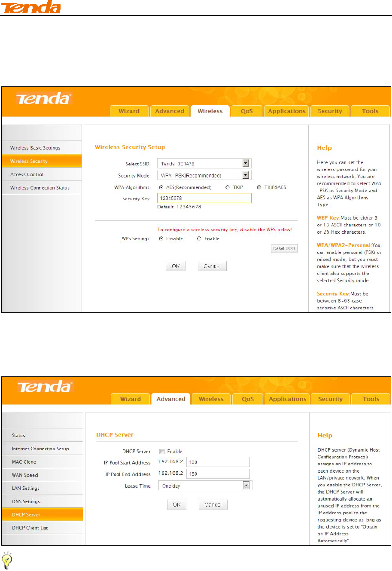Click the IP Pool Start Address field
The width and height of the screenshot is (392, 571).
(218, 462)
